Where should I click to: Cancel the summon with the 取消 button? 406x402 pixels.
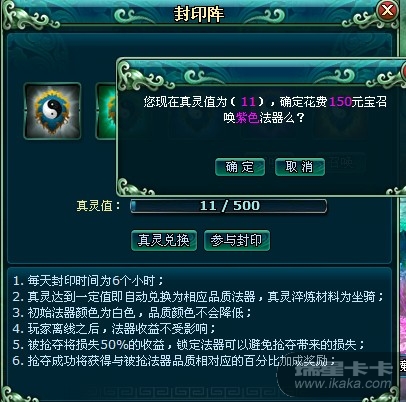coord(300,167)
